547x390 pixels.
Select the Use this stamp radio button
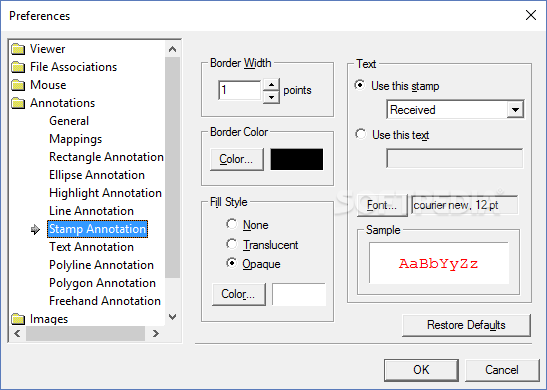pos(360,85)
